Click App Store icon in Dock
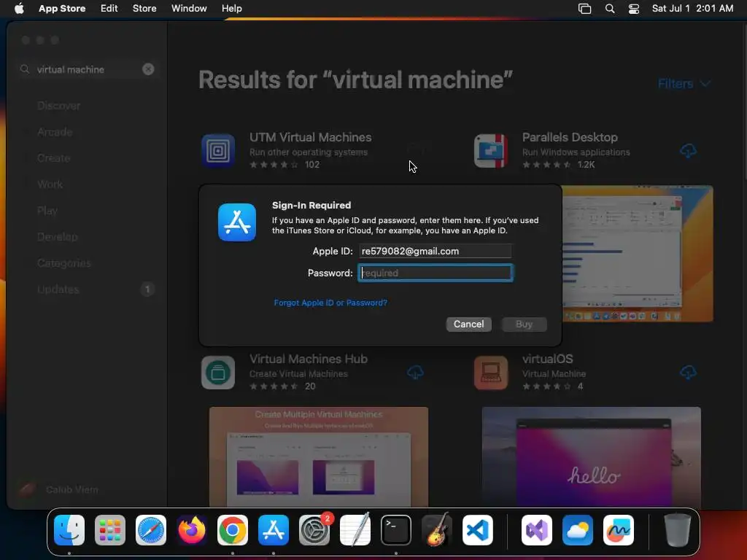 click(274, 530)
